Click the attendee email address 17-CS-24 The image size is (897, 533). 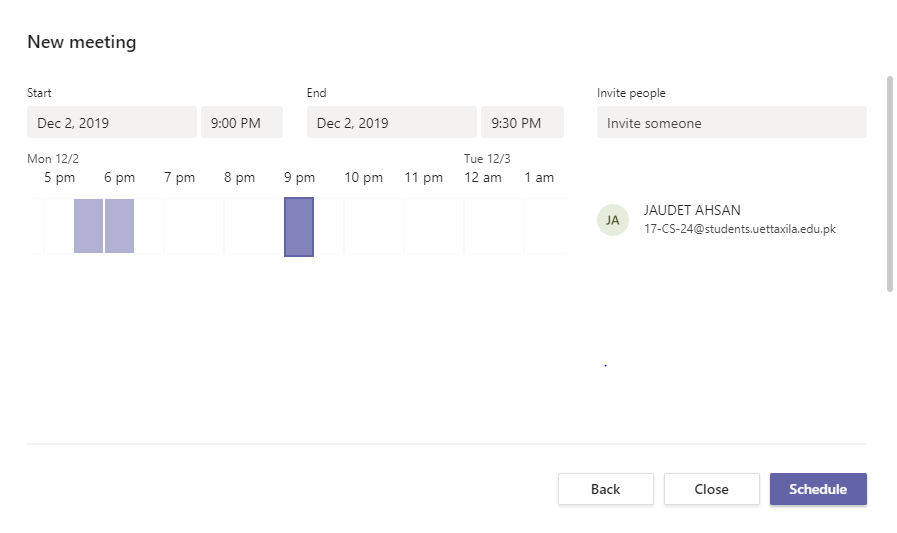(x=740, y=229)
